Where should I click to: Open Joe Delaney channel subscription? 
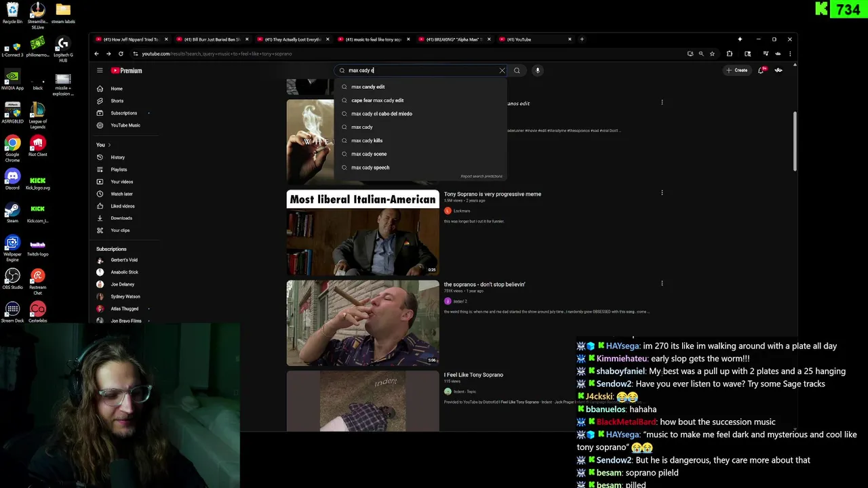(123, 285)
